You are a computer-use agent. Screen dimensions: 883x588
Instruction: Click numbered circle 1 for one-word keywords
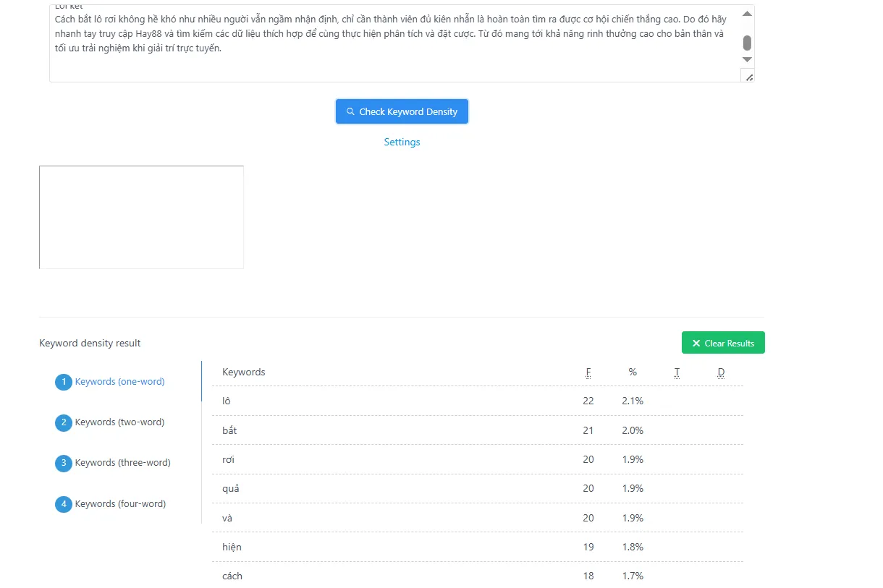64,382
